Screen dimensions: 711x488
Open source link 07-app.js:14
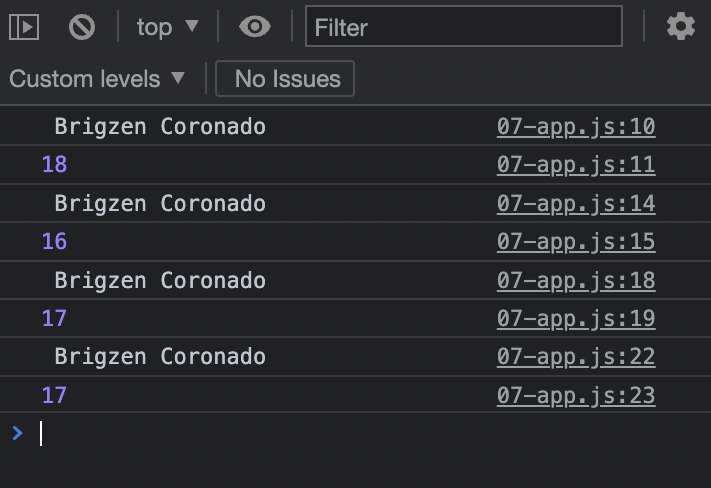coord(576,204)
